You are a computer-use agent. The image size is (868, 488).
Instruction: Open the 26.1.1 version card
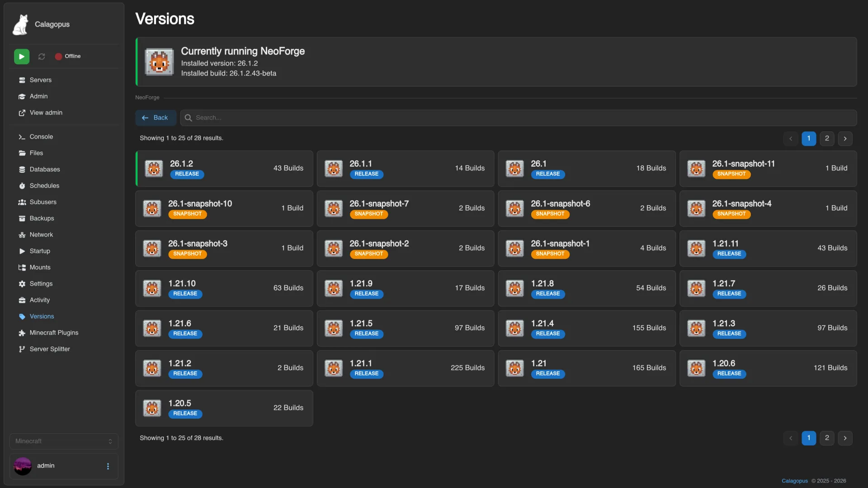(x=406, y=169)
